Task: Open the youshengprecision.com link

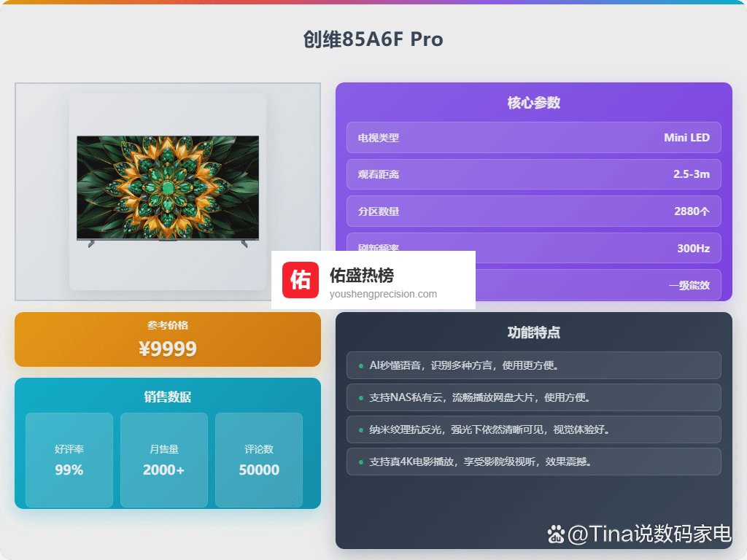Action: [x=383, y=295]
